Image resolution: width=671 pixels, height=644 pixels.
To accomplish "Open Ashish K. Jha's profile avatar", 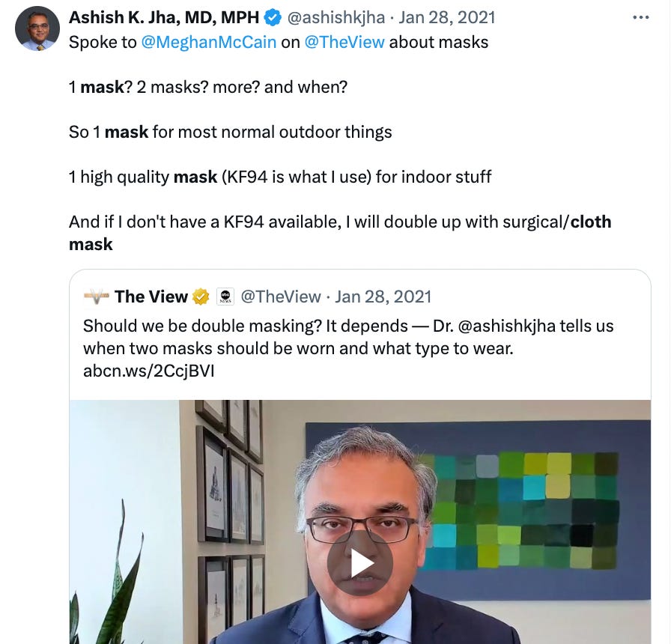I will [37, 28].
